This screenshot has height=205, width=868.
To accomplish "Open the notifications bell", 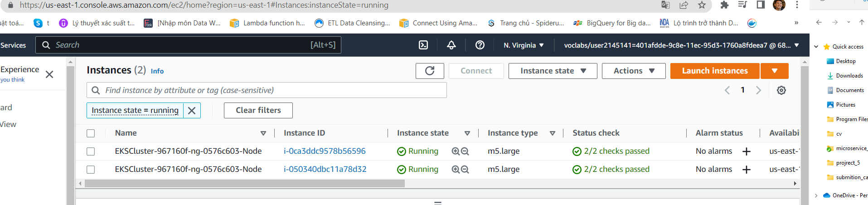I will click(451, 45).
